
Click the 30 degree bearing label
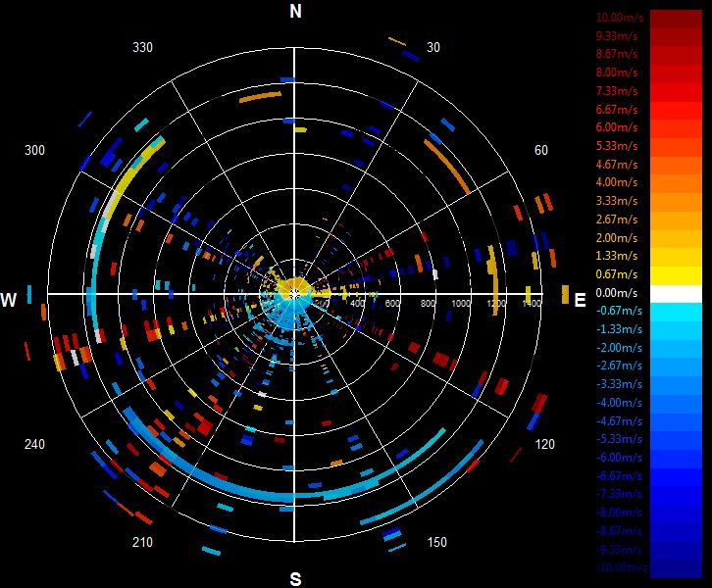coord(433,47)
